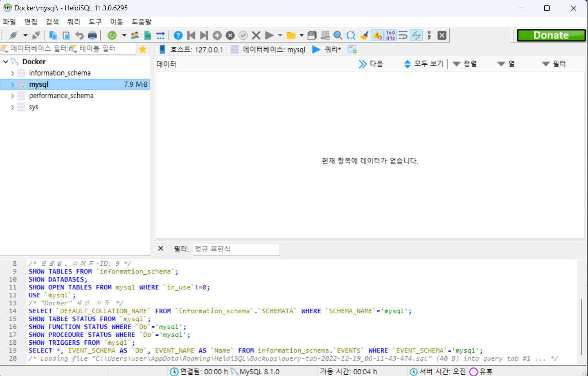Viewport: 588px width, 376px height.
Task: Click the paste clipboard icon
Action: [66, 35]
